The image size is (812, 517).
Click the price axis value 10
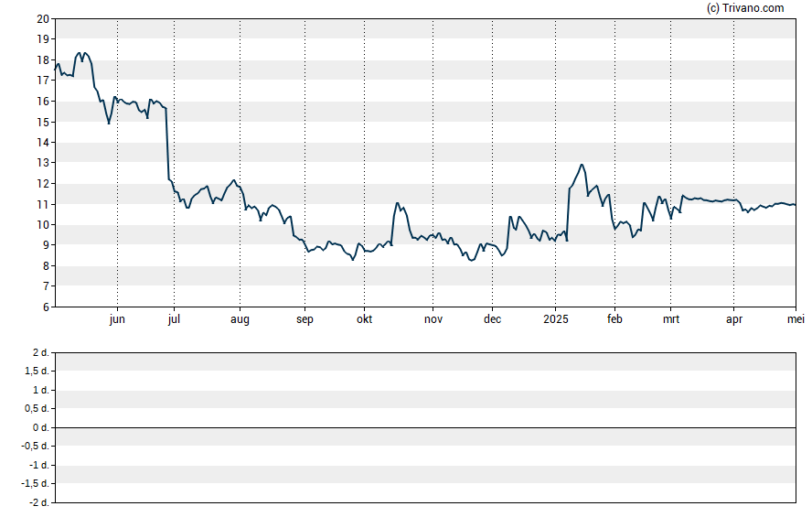[43, 224]
